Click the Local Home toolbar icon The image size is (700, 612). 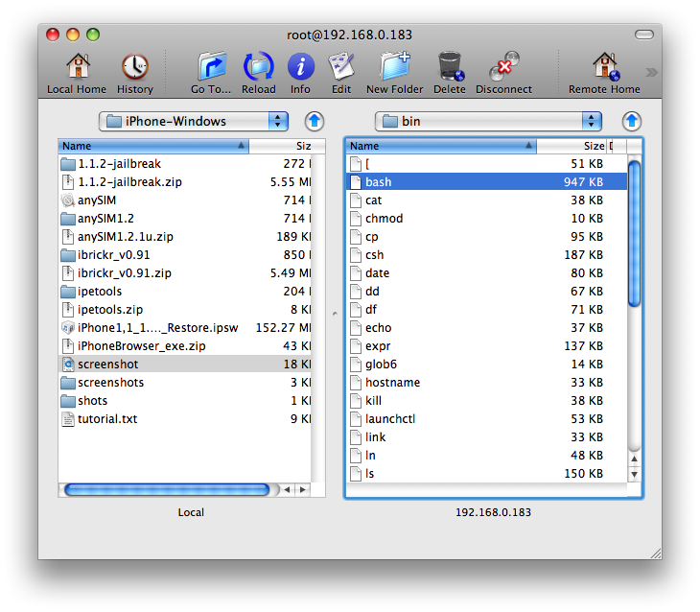pyautogui.click(x=77, y=73)
